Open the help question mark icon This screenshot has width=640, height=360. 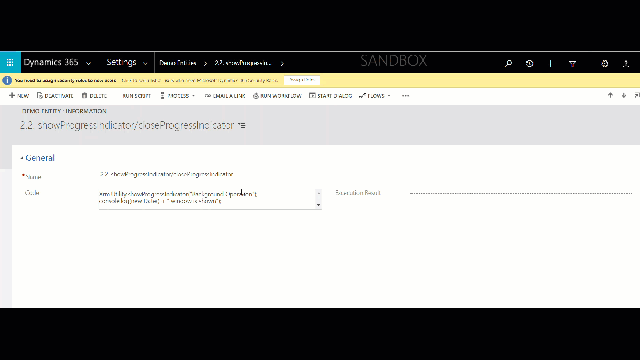pyautogui.click(x=626, y=63)
